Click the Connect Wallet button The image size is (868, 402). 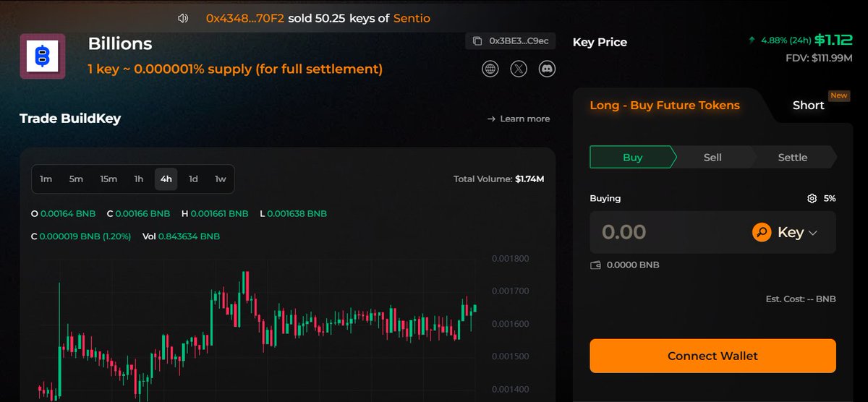(x=712, y=356)
